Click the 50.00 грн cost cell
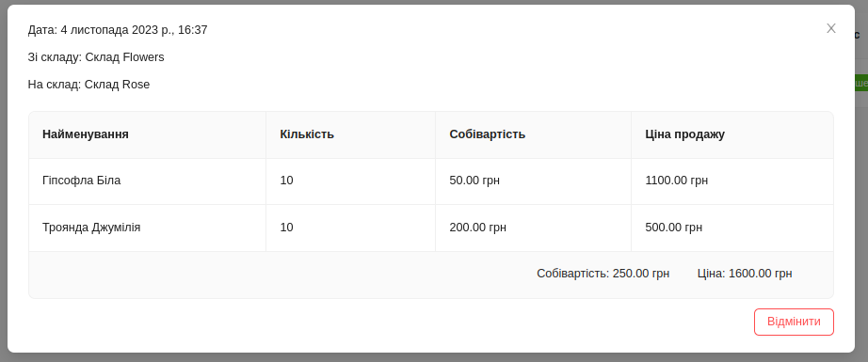The image size is (868, 362). click(474, 181)
